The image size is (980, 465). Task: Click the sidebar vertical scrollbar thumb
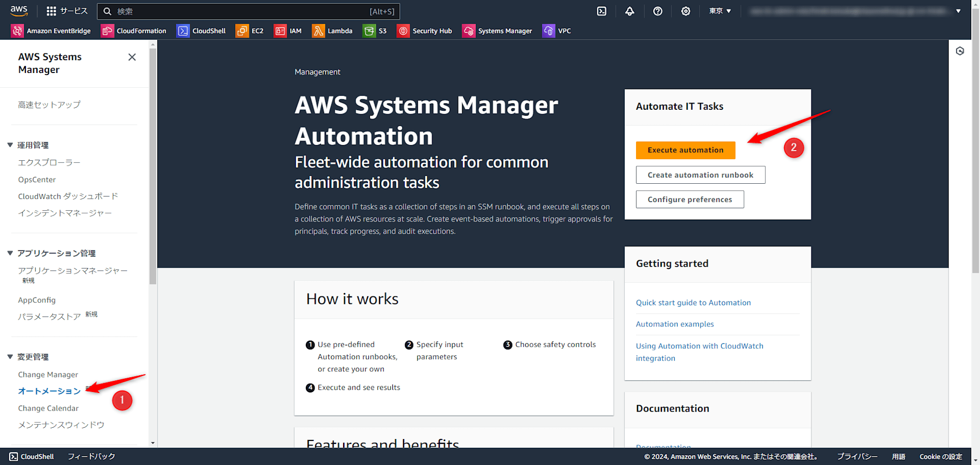[x=153, y=166]
